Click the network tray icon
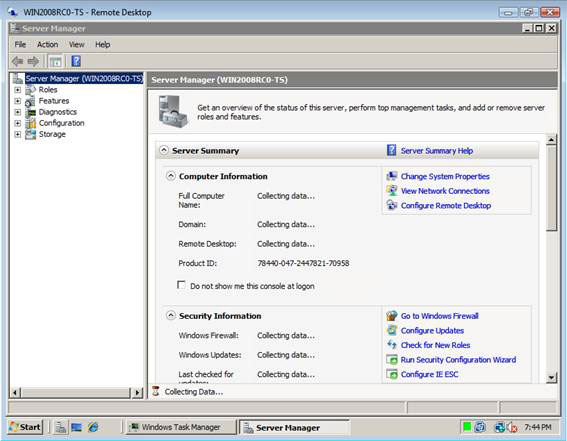The height and width of the screenshot is (441, 567). pos(500,427)
